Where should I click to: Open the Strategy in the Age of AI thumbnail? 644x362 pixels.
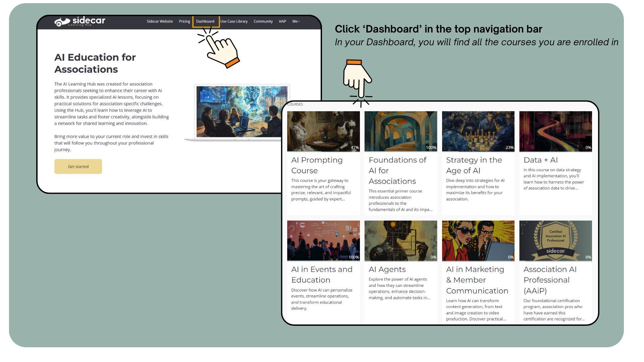click(x=478, y=131)
